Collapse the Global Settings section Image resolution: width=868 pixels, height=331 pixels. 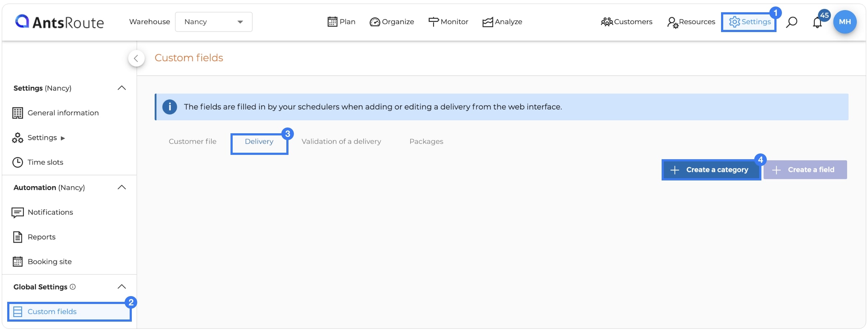(x=122, y=287)
